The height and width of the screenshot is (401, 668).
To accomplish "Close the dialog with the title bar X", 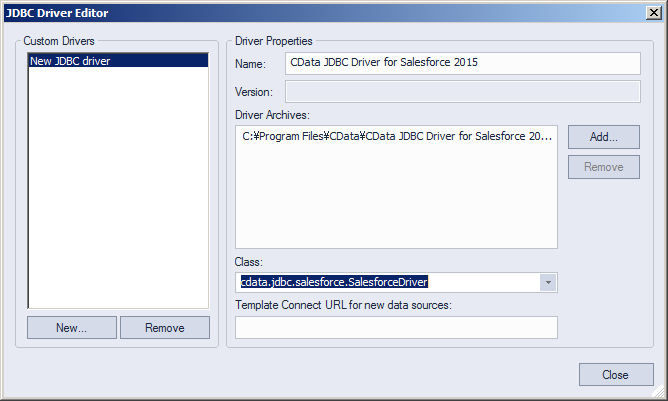I will [653, 13].
